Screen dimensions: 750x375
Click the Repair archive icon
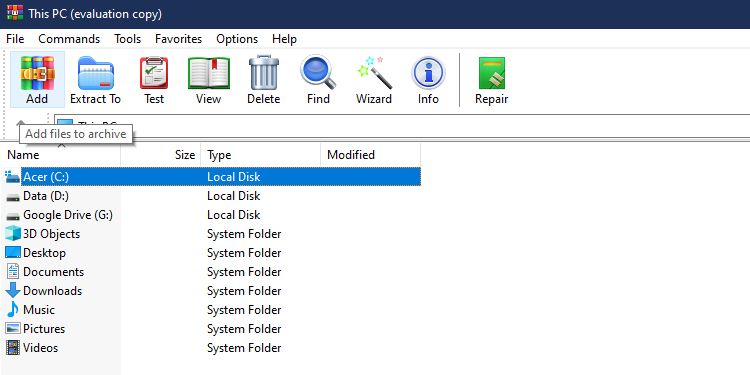pyautogui.click(x=492, y=73)
